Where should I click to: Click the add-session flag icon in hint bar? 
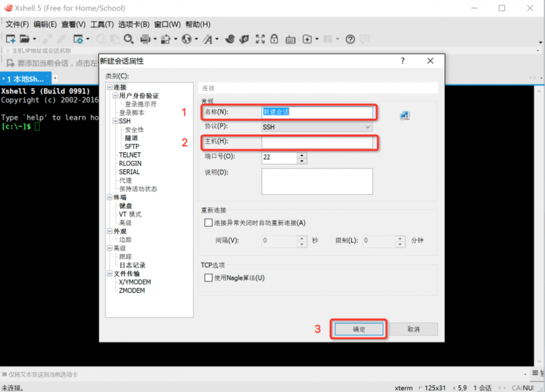(10, 63)
